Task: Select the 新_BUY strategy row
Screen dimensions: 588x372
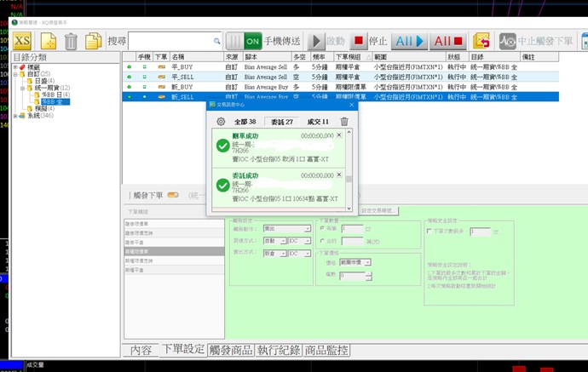Action: [183, 86]
